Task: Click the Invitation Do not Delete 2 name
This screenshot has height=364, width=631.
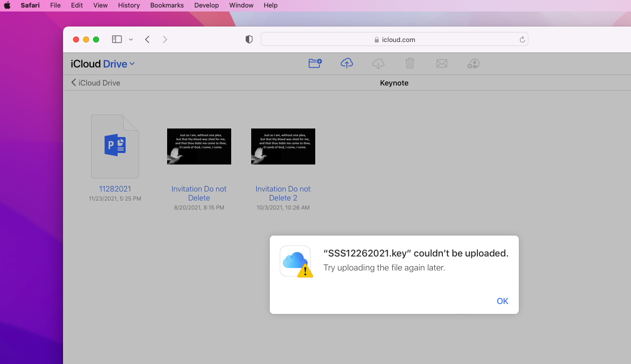Action: point(283,193)
